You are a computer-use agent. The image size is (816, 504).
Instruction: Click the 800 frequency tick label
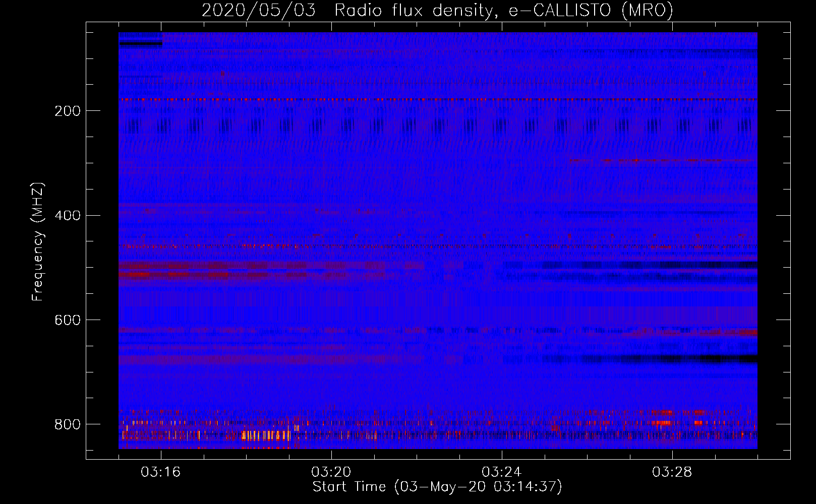click(x=68, y=424)
